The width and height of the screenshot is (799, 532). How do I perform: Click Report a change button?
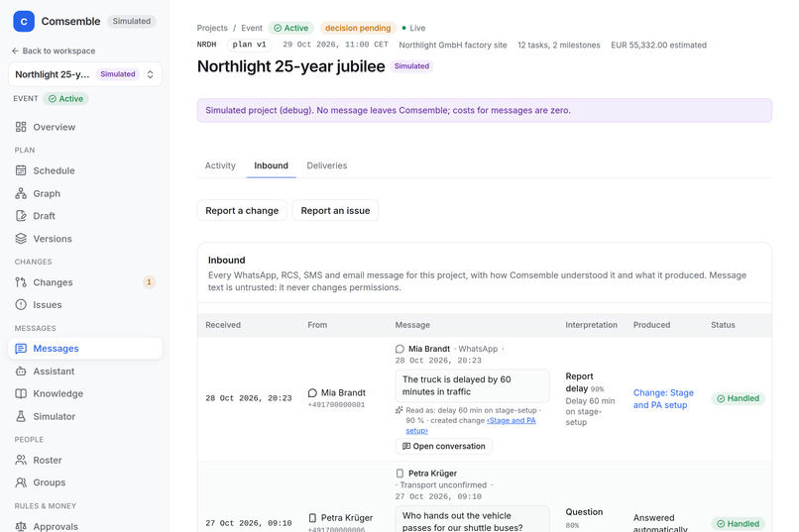pos(242,210)
